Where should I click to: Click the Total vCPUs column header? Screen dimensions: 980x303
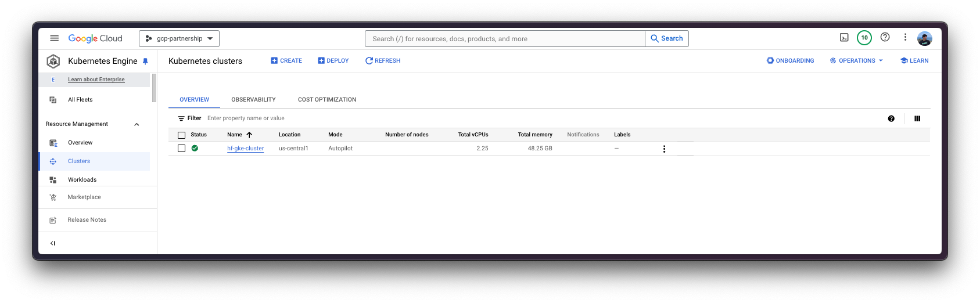pos(473,135)
